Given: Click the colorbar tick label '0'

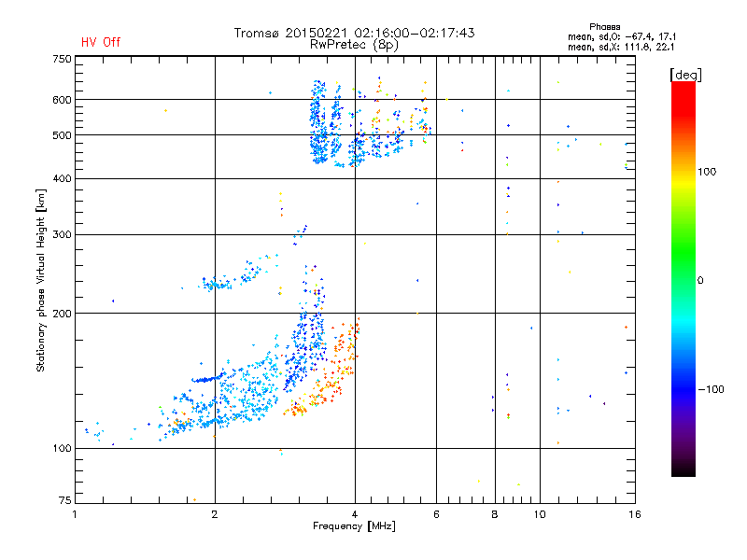Looking at the screenshot, I should tap(699, 281).
